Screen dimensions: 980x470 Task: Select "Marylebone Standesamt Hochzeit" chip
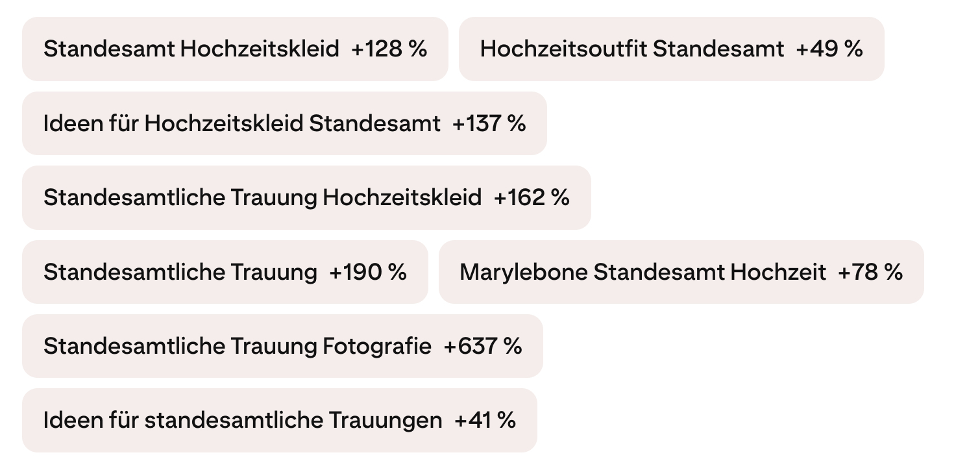pyautogui.click(x=681, y=272)
